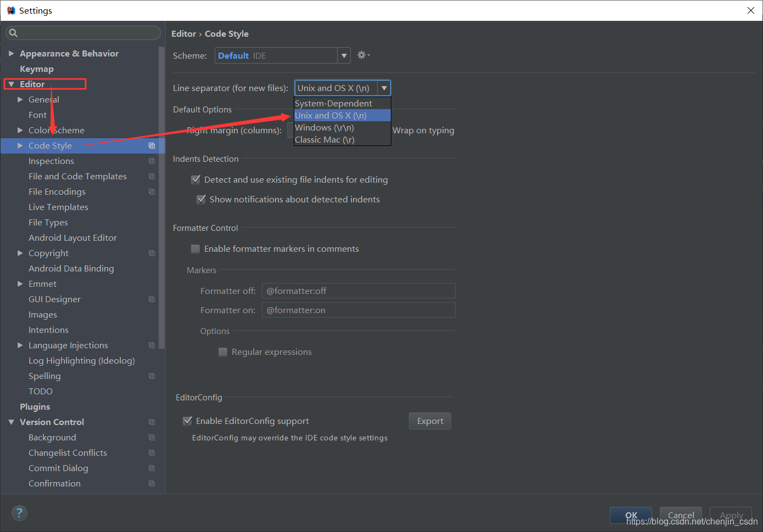
Task: Click project-level icon beside Background
Action: click(152, 437)
